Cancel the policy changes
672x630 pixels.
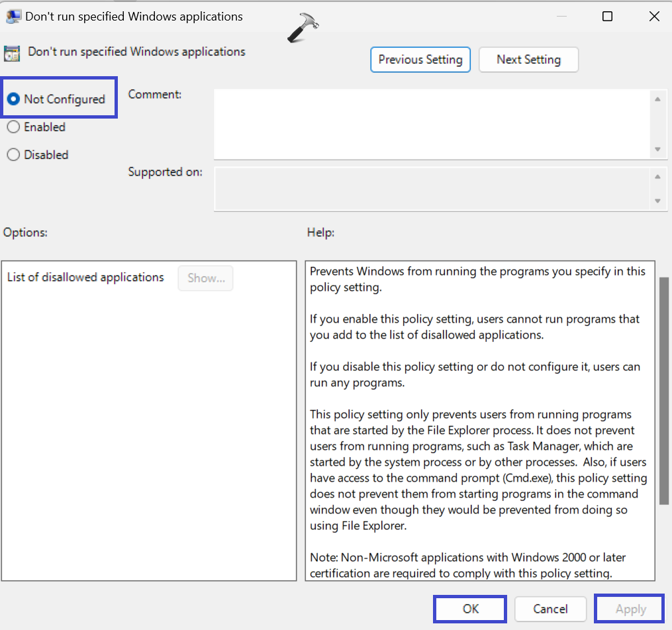point(550,609)
